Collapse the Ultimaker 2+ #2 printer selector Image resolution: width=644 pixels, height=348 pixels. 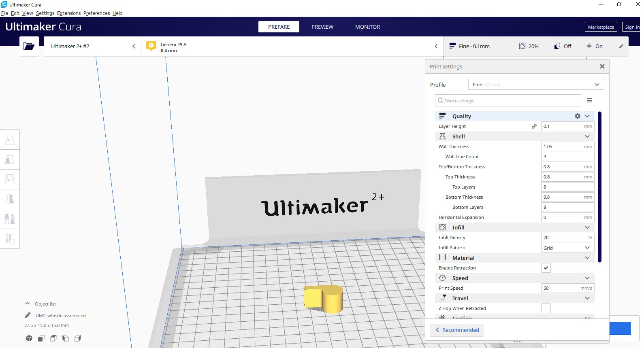[134, 46]
